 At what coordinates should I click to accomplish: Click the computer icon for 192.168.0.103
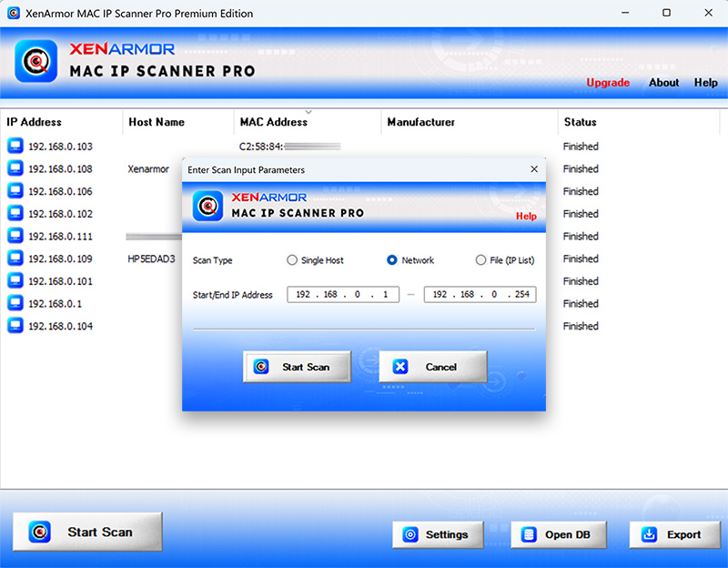pos(15,146)
